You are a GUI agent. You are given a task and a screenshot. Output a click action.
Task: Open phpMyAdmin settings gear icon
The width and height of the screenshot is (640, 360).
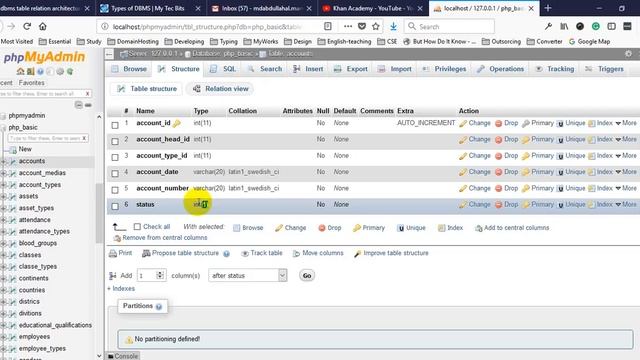click(x=628, y=53)
